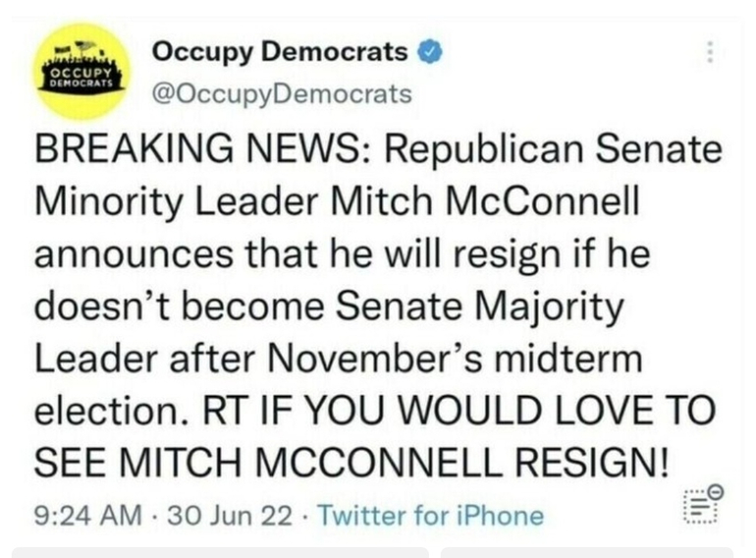This screenshot has width=756, height=558.
Task: Click the blue verified checkmark badge
Action: tap(430, 52)
